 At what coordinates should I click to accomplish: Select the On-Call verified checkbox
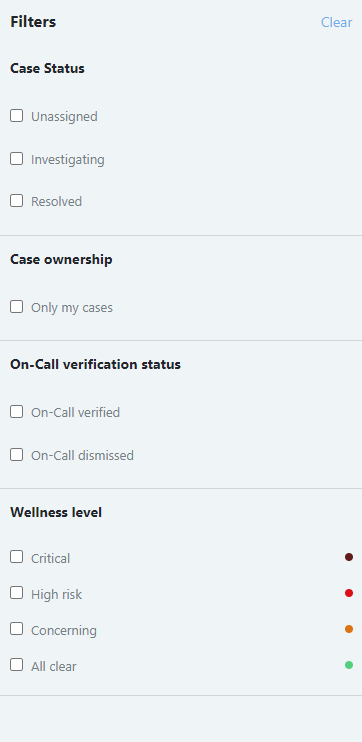[x=17, y=412]
